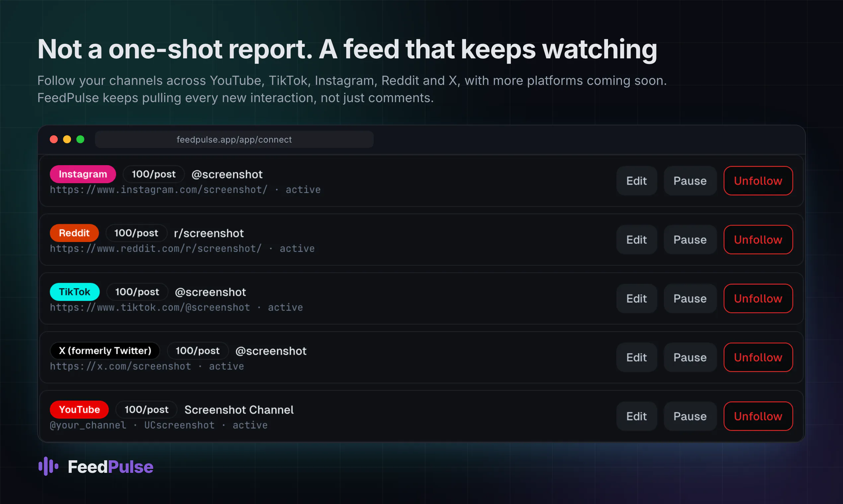The width and height of the screenshot is (843, 504).
Task: Pause the YouTube Screenshot Channel feed
Action: point(690,416)
